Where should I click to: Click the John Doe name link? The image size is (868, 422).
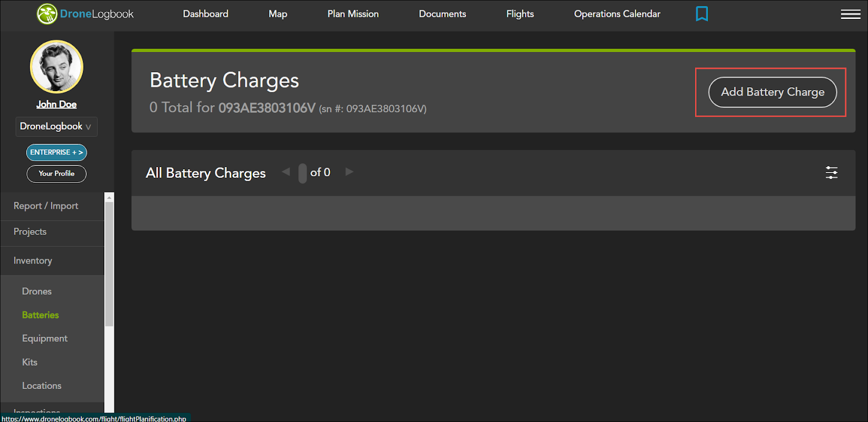coord(56,104)
